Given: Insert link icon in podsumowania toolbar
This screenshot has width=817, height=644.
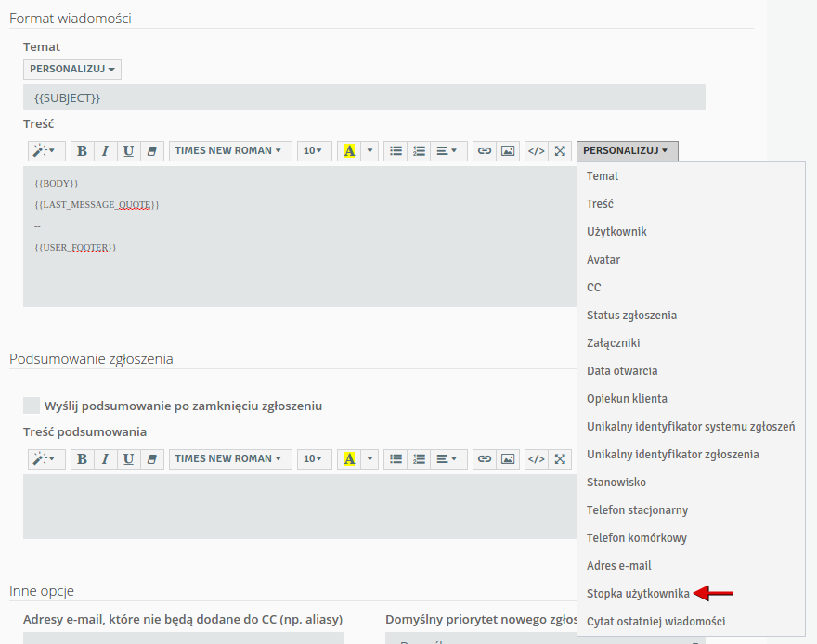Looking at the screenshot, I should (x=485, y=459).
